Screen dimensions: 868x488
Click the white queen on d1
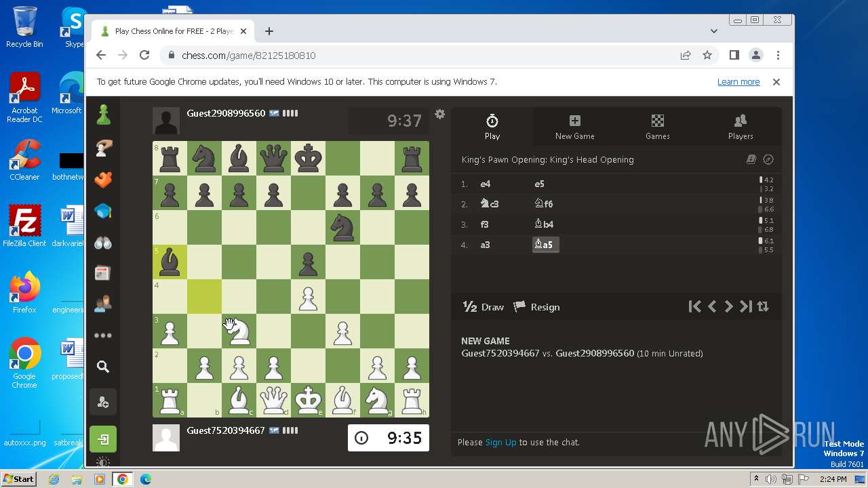tap(273, 400)
